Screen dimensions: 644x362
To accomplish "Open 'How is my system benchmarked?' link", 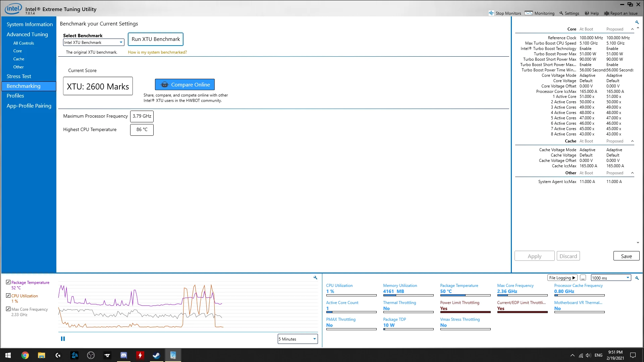I will click(x=157, y=52).
